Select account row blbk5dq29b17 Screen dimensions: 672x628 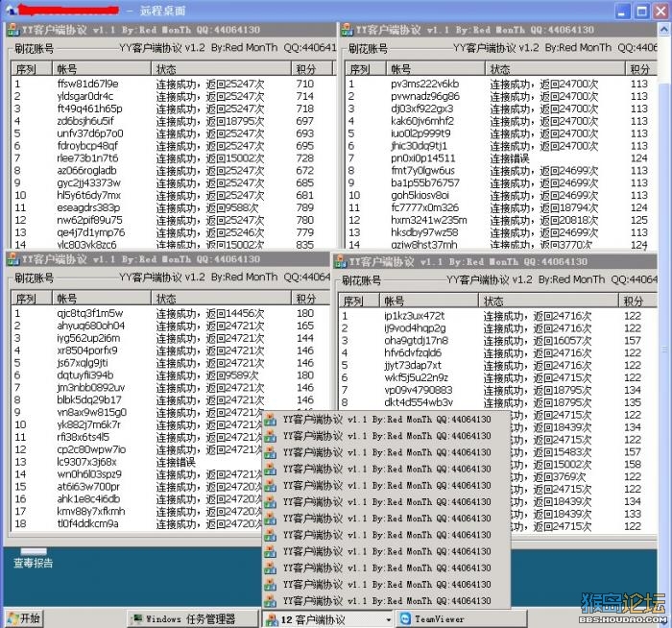[171, 400]
